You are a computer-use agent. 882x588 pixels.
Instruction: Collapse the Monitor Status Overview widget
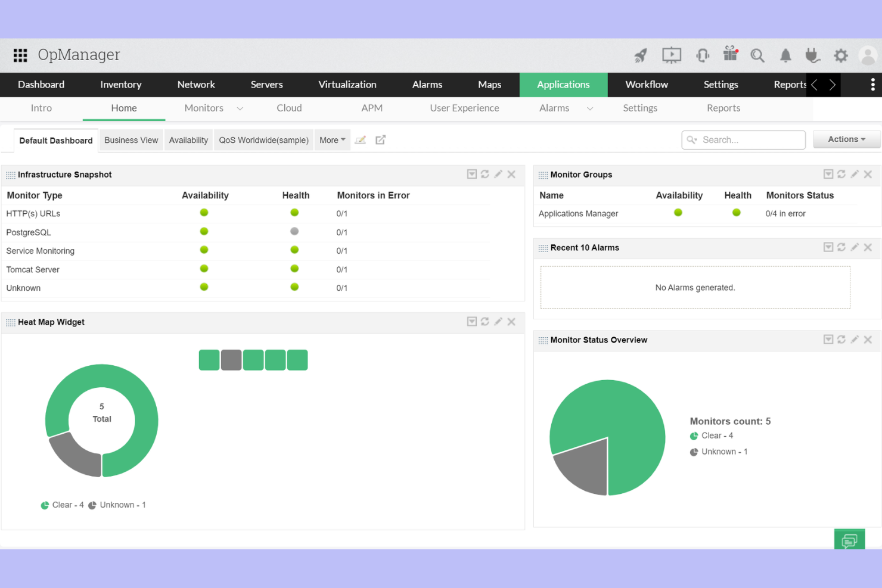tap(828, 339)
